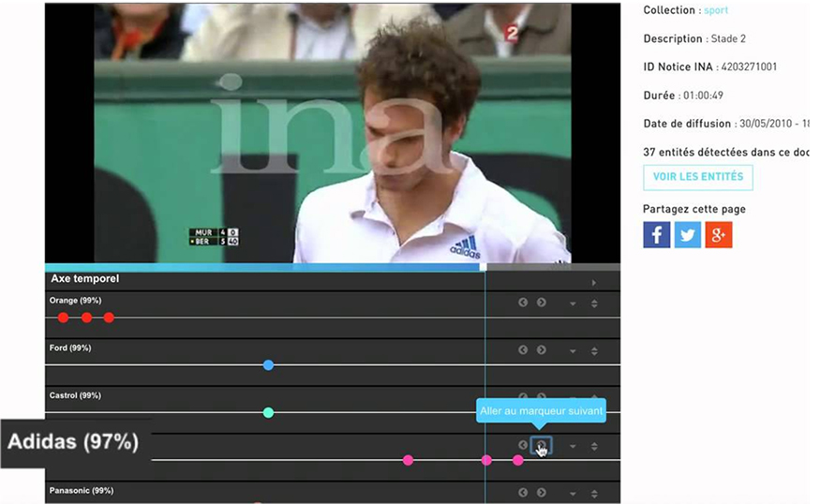
Task: Open the Ford row dropdown arrow
Action: (573, 351)
